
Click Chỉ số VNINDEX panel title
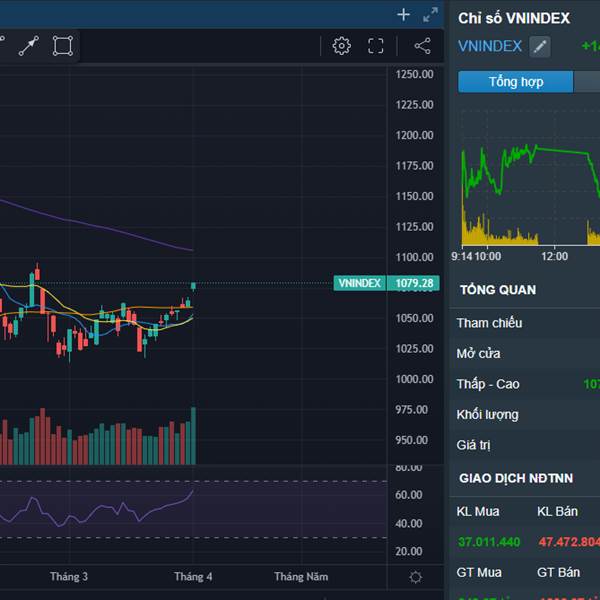click(514, 18)
